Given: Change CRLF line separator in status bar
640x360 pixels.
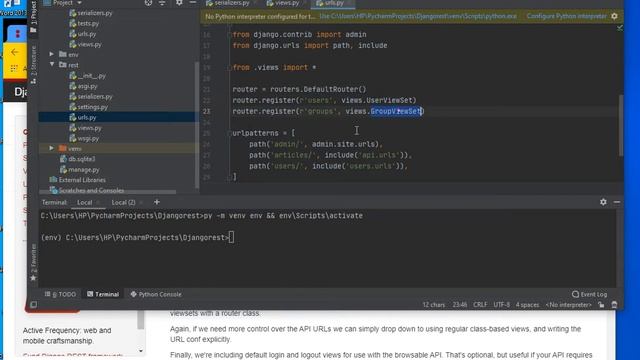Looking at the screenshot, I should [x=480, y=305].
